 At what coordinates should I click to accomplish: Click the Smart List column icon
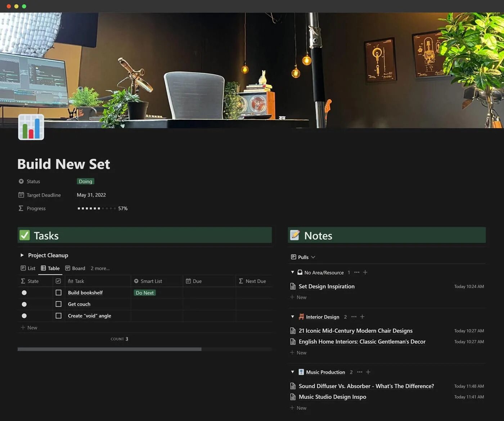click(136, 281)
